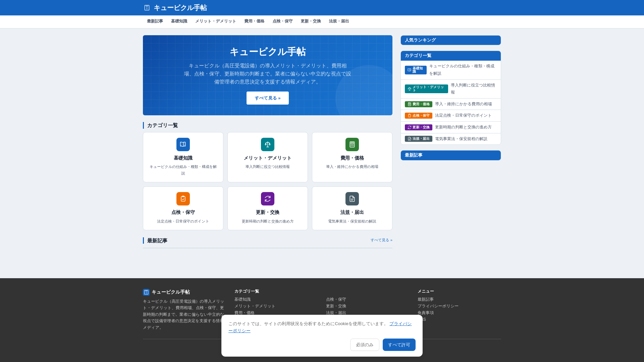Choose 必須のみ in the cookie banner
The image size is (644, 362).
pyautogui.click(x=365, y=345)
